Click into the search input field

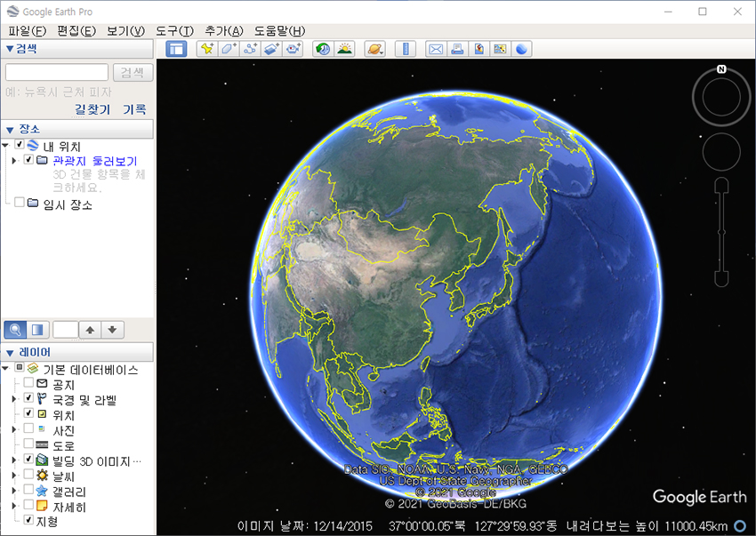[57, 72]
